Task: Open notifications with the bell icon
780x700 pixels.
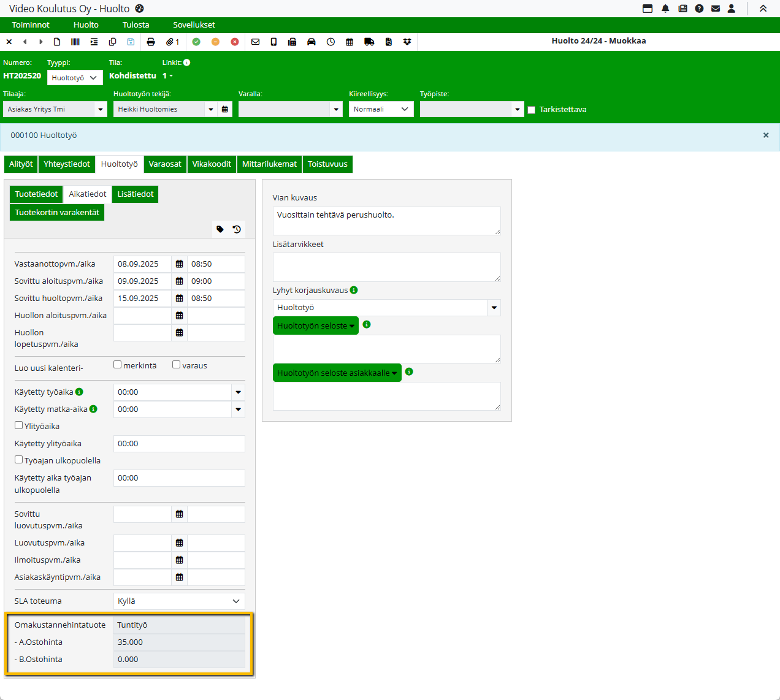Action: coord(665,9)
